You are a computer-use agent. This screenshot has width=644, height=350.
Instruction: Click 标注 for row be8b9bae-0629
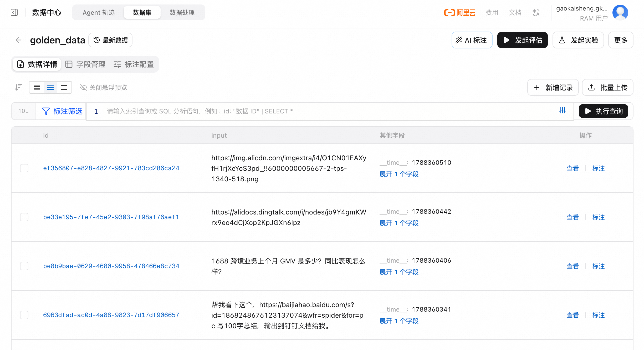pyautogui.click(x=598, y=266)
